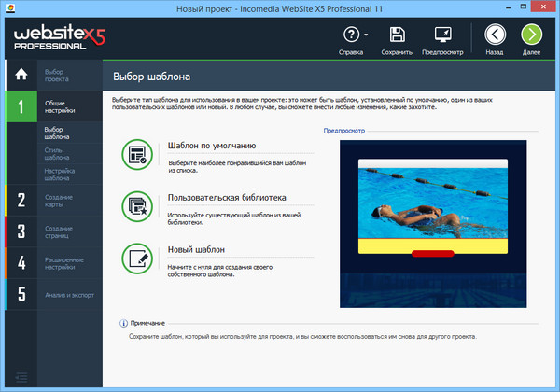Click the Примечание info icon
This screenshot has height=392, width=560.
click(123, 323)
